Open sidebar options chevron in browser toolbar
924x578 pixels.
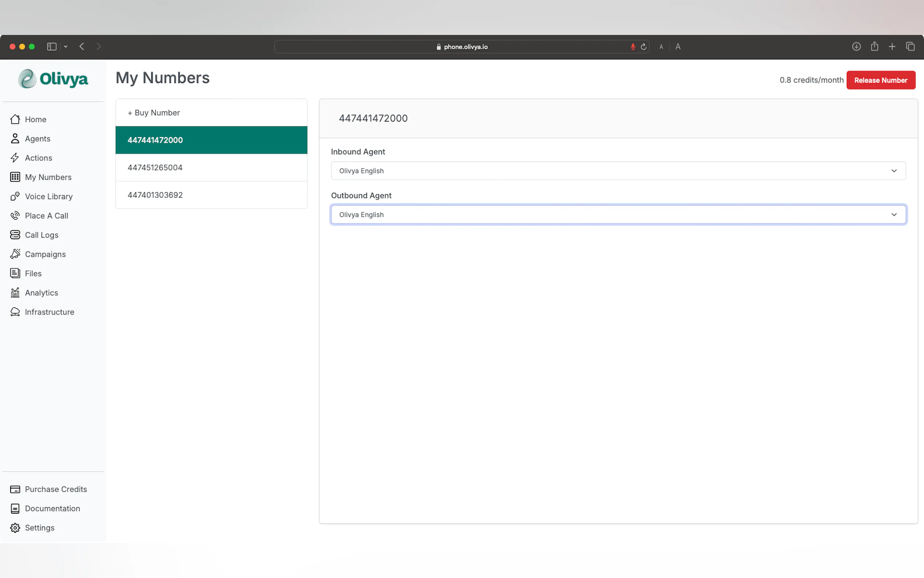(x=66, y=47)
